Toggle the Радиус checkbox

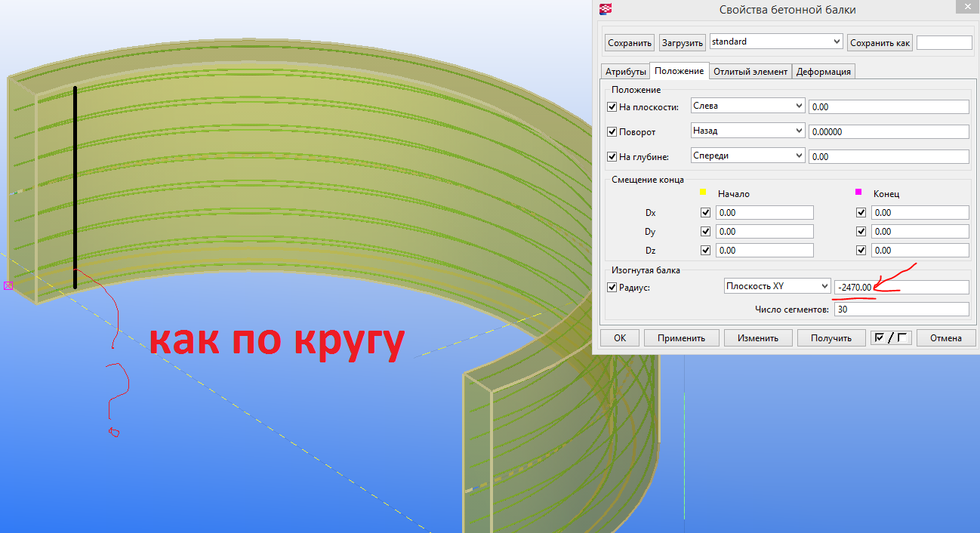[x=612, y=288]
